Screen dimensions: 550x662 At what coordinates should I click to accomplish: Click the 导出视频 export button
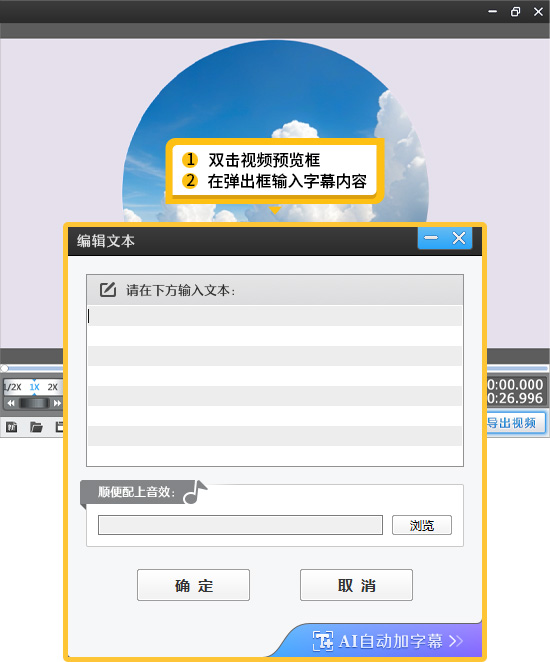coord(514,423)
